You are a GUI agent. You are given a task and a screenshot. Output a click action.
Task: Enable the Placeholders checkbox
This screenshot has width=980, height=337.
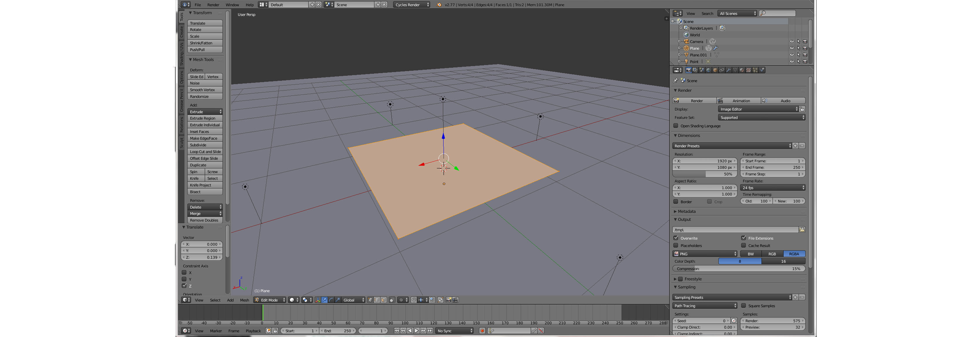coord(676,246)
